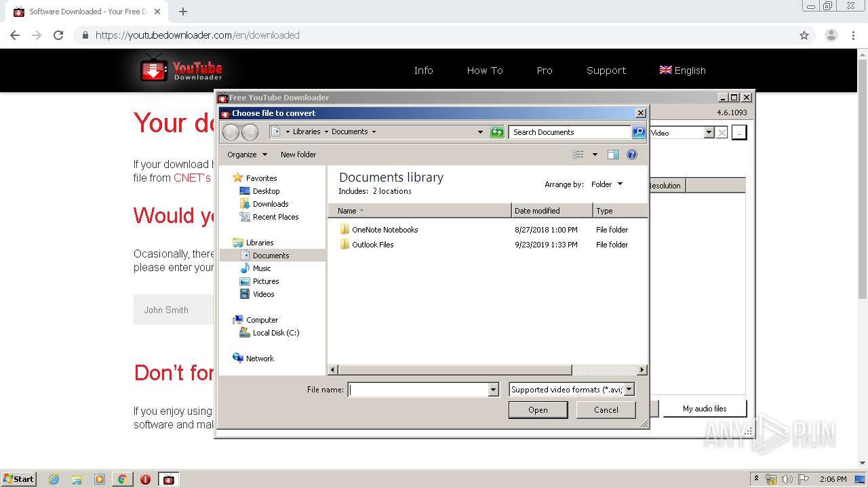
Task: Open the Organize menu
Action: coord(247,155)
